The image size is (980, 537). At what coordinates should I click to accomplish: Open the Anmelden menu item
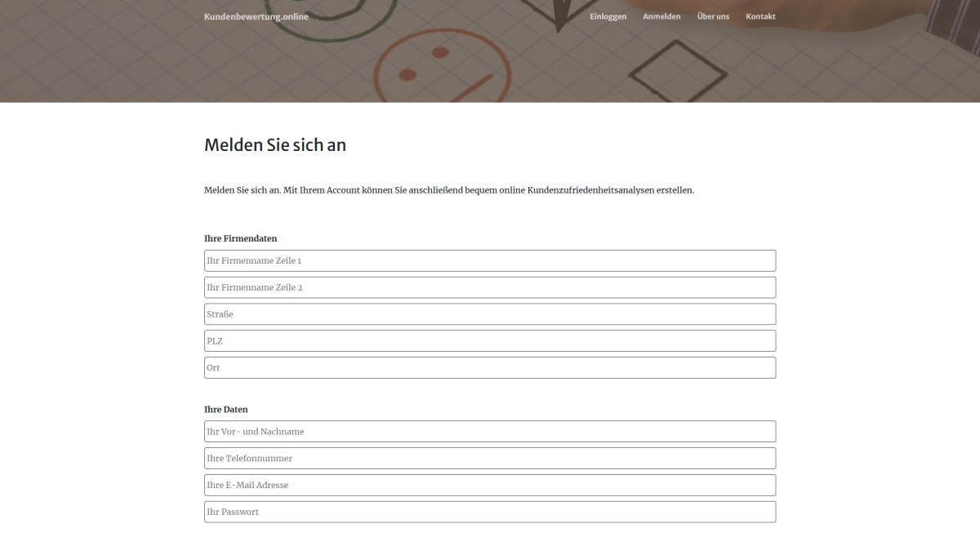click(x=661, y=16)
